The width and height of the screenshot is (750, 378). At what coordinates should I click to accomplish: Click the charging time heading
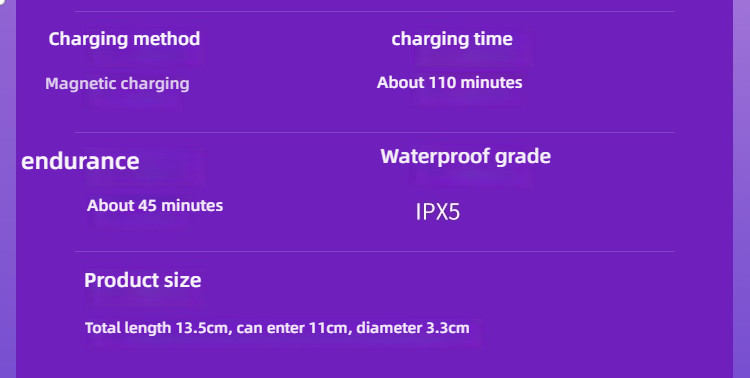(x=452, y=39)
